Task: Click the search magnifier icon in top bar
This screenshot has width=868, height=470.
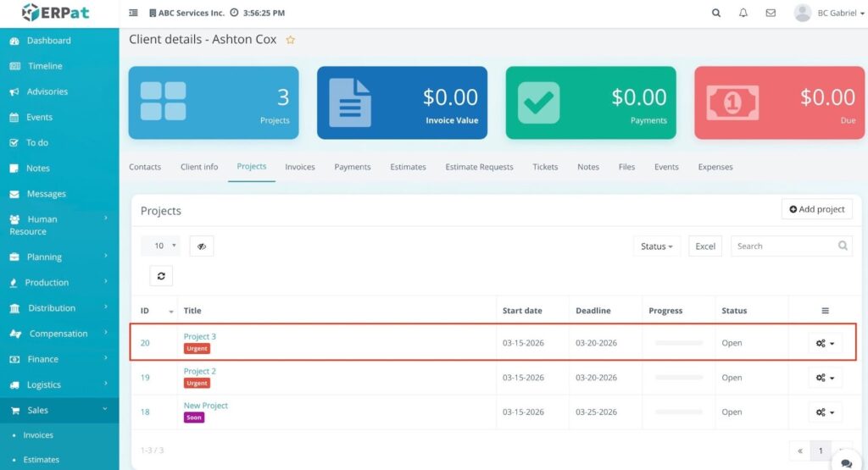Action: tap(716, 14)
